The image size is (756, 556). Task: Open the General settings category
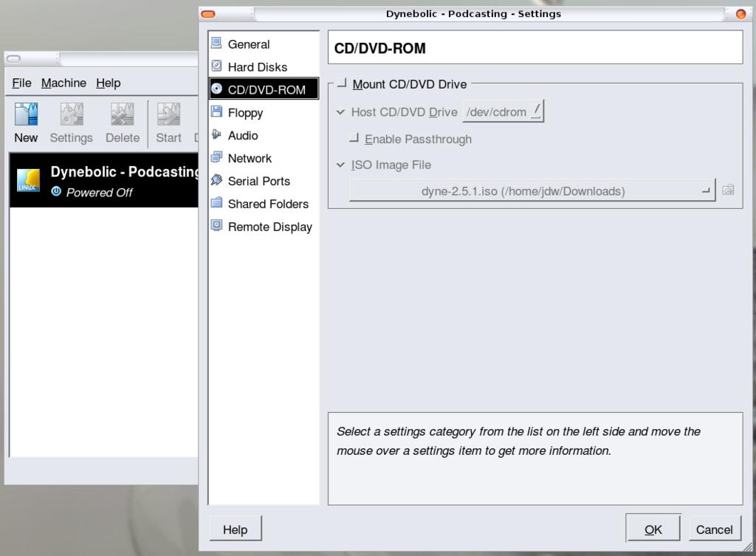point(249,44)
